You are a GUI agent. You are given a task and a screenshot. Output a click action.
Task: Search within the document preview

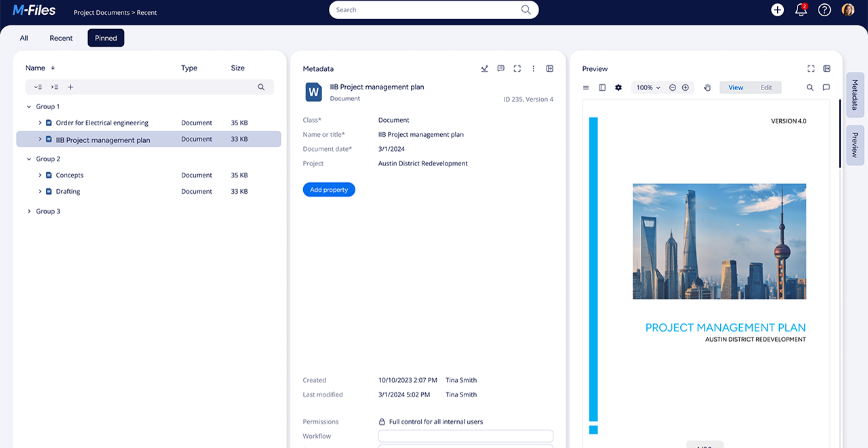tap(810, 87)
